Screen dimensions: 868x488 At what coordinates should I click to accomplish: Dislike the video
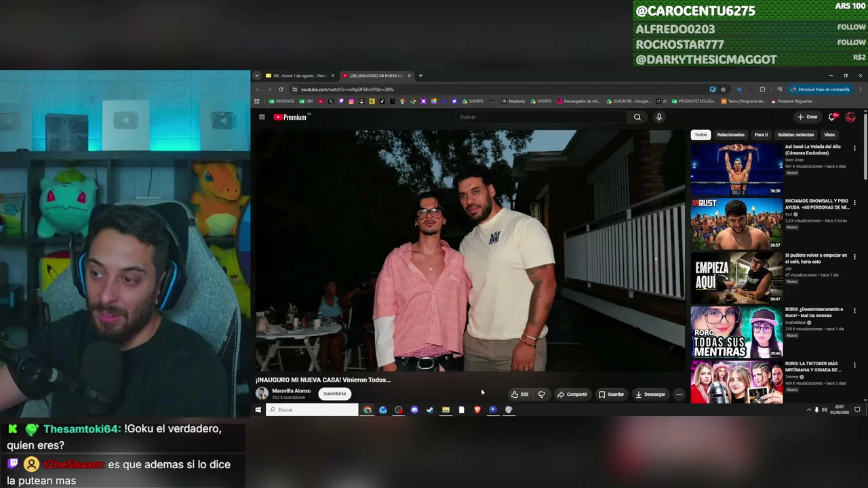pyautogui.click(x=541, y=394)
